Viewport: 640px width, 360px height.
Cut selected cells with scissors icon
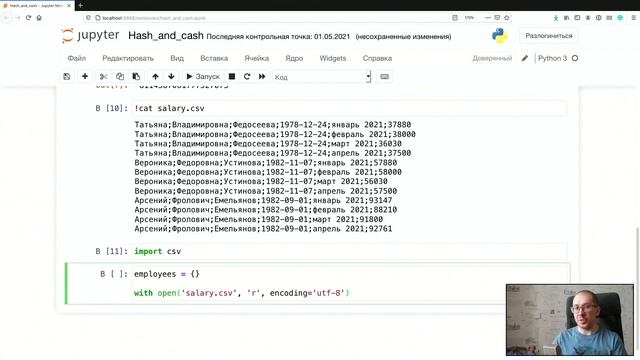(x=104, y=76)
